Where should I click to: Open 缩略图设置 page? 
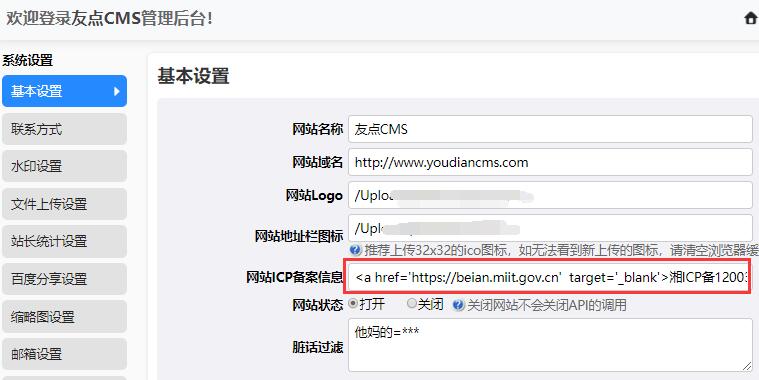point(64,317)
